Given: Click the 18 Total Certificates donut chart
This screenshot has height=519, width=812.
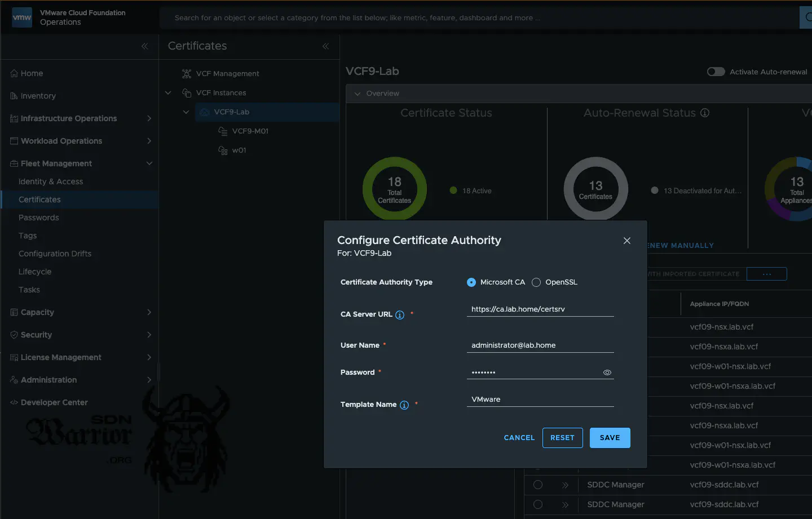Looking at the screenshot, I should pyautogui.click(x=395, y=189).
